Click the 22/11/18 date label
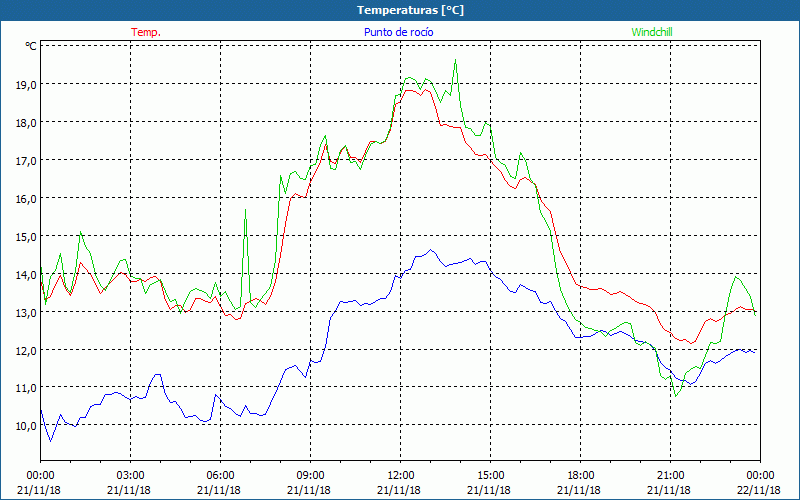This screenshot has width=800, height=500. (x=759, y=490)
